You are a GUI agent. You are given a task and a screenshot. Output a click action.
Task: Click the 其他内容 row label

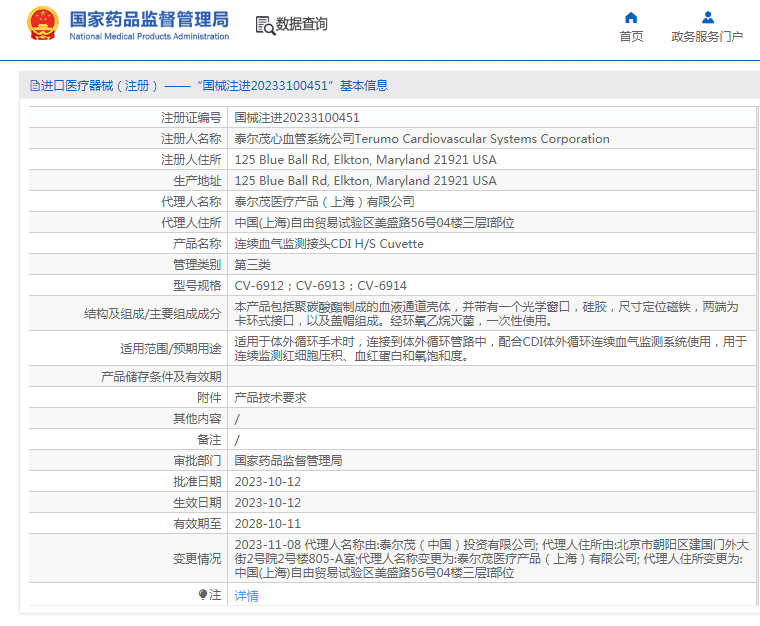[x=197, y=419]
